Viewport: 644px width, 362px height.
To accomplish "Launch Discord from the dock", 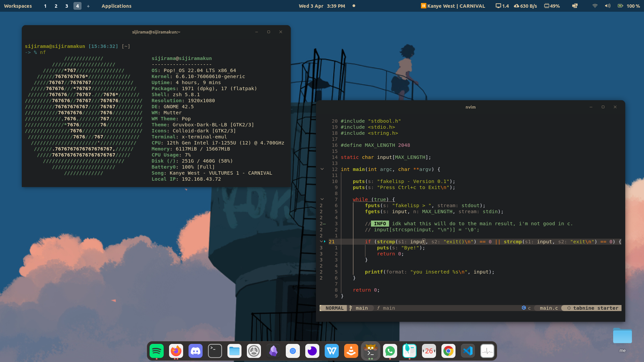I will coord(196,351).
